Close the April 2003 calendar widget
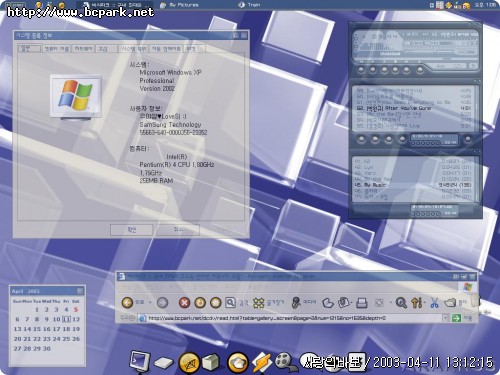The image size is (500, 375). [80, 291]
